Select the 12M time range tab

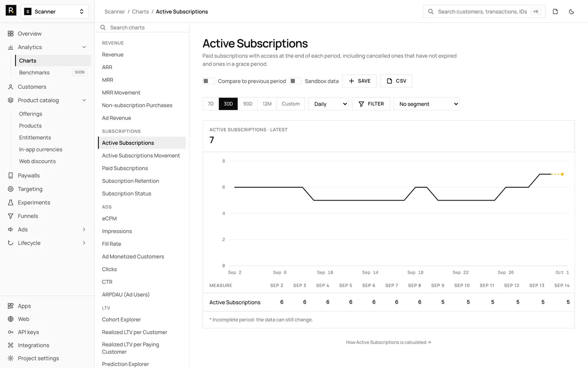tap(267, 104)
